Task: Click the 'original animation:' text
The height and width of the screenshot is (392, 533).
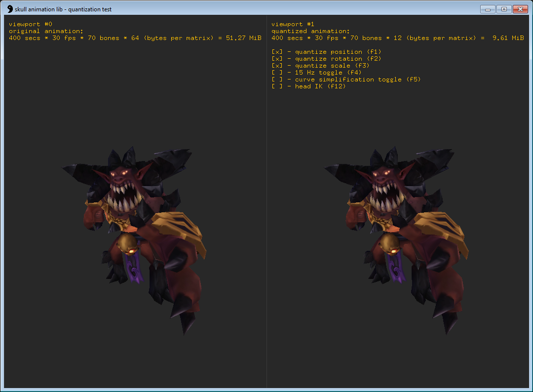Action: (x=46, y=31)
